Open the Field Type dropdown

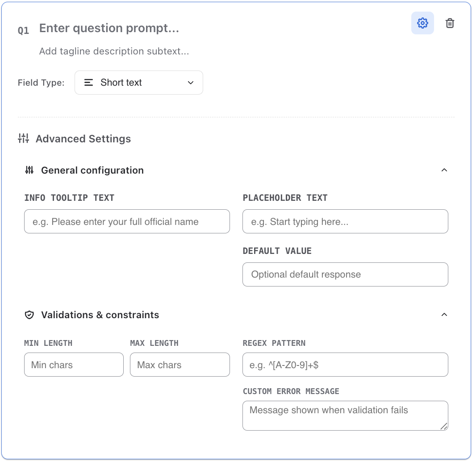(139, 83)
